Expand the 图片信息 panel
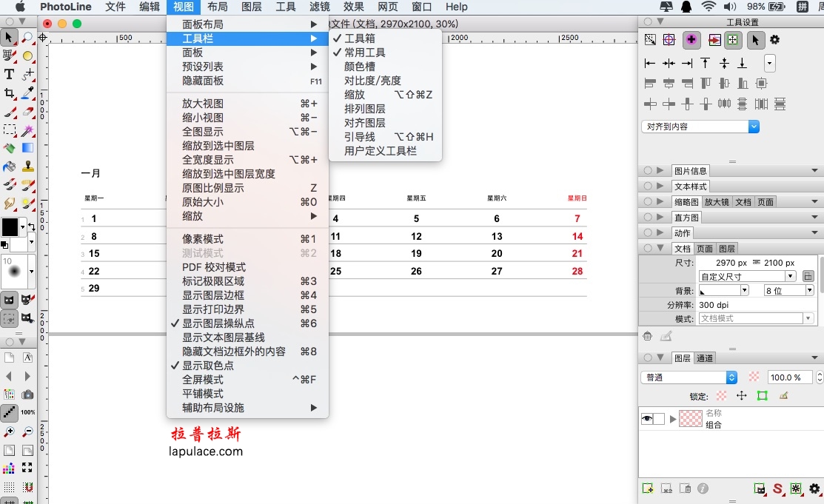The image size is (824, 504). [660, 171]
